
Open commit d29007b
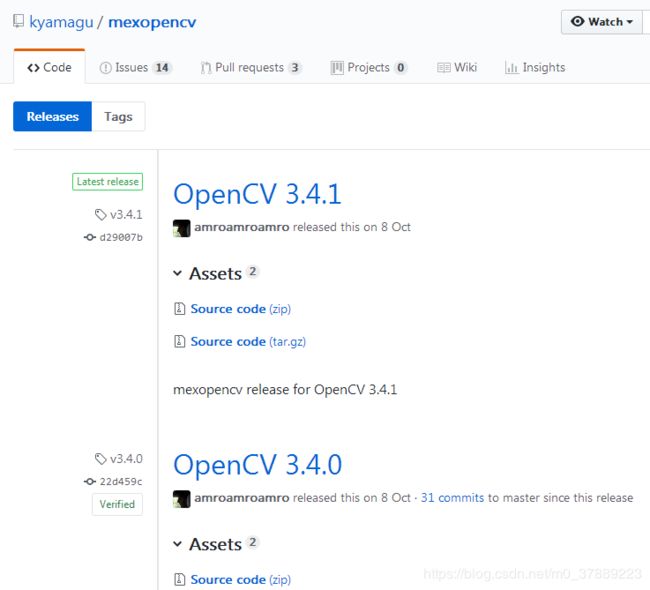coord(121,237)
